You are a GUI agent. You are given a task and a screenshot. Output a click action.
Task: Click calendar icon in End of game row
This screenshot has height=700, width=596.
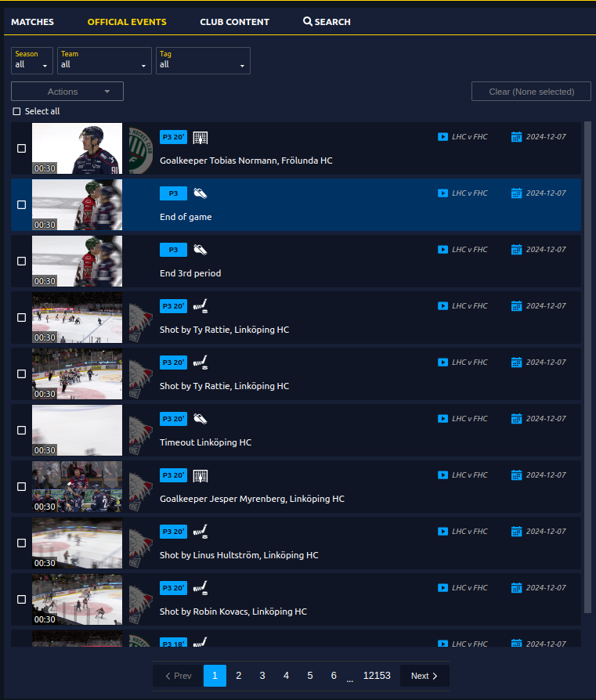point(516,193)
